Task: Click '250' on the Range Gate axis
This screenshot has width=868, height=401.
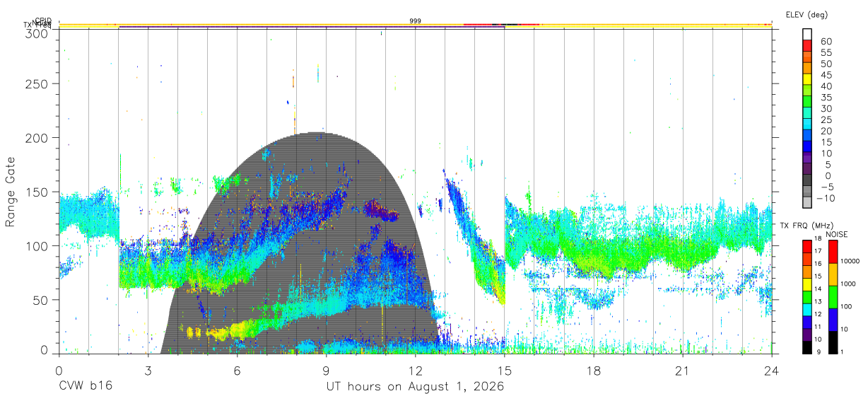Action: [x=37, y=84]
